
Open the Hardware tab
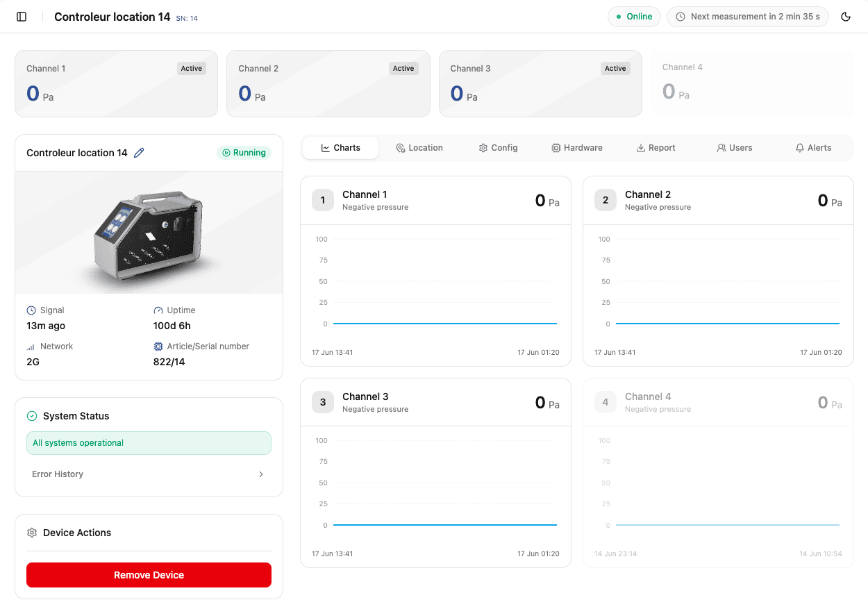tap(577, 148)
